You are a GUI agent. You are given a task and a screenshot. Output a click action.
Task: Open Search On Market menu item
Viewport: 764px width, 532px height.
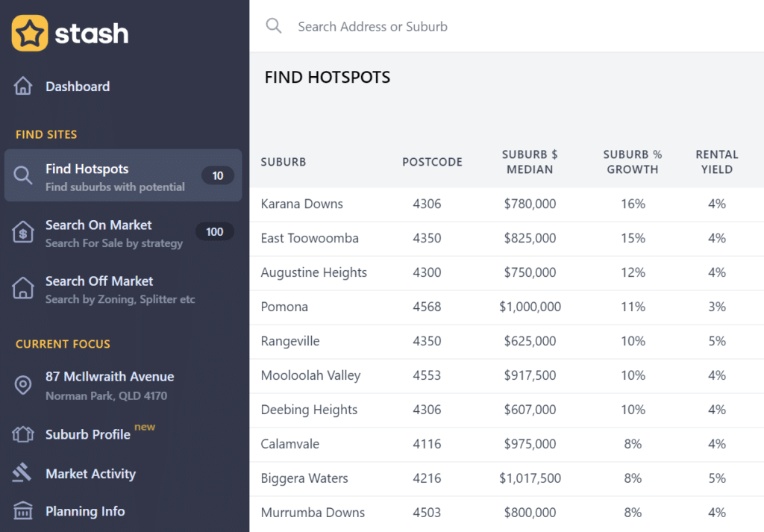[x=98, y=225]
